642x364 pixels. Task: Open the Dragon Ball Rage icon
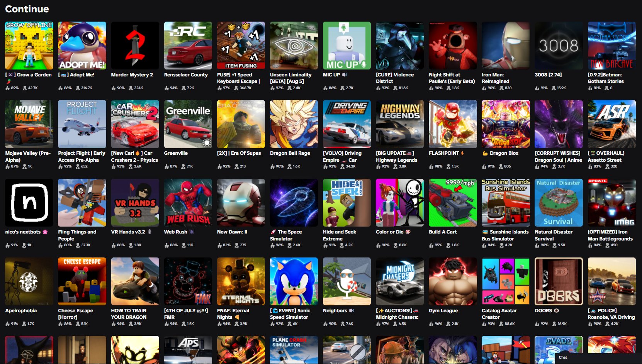tap(294, 124)
